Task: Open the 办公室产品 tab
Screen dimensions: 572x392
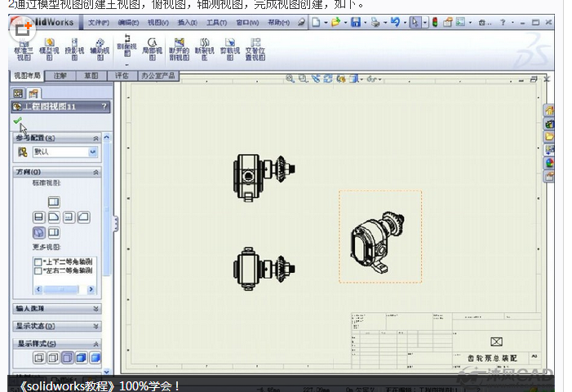Action: click(x=158, y=76)
